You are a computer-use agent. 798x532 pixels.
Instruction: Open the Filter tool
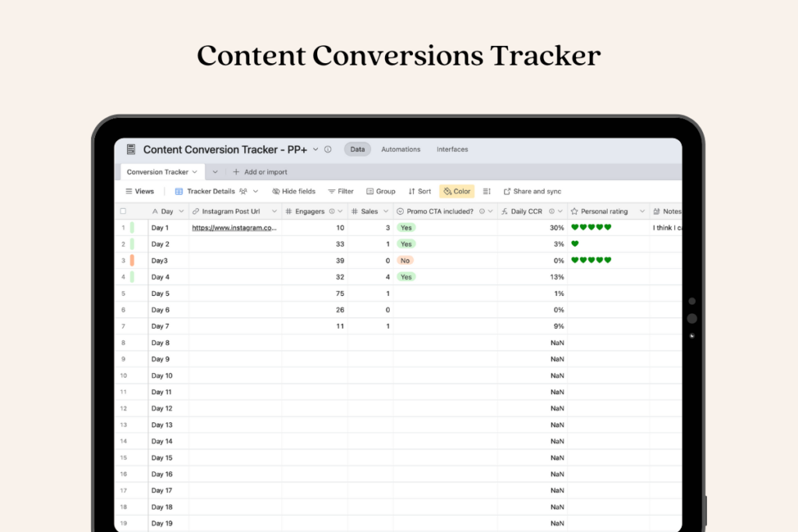(341, 192)
